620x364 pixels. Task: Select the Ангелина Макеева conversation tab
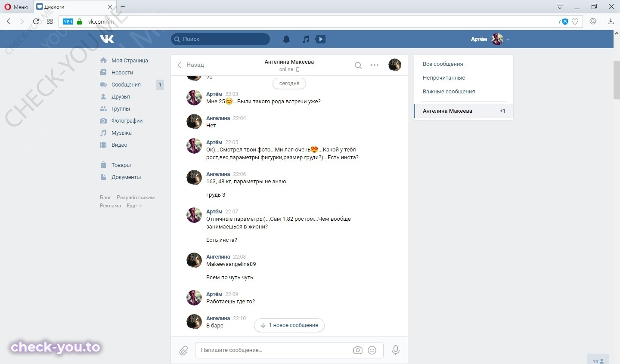pos(464,111)
